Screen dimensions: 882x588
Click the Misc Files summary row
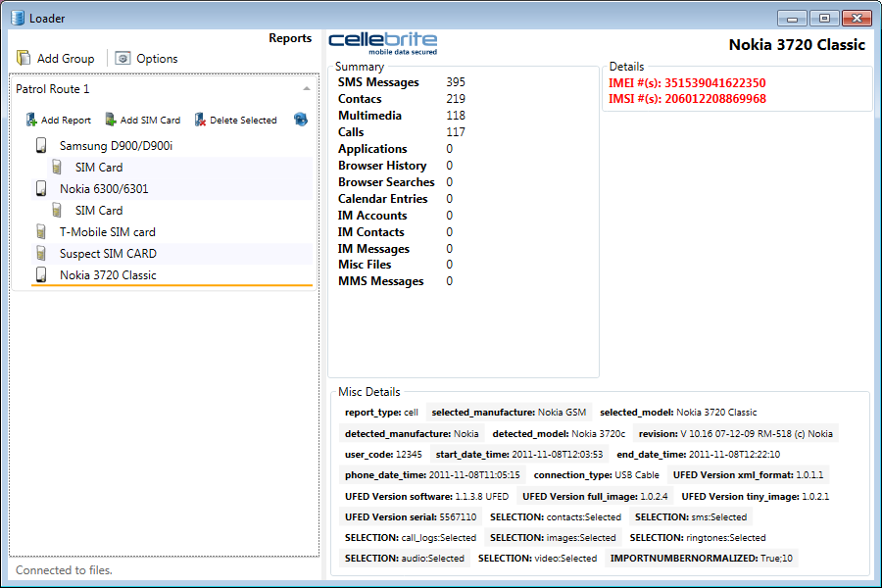(x=396, y=265)
